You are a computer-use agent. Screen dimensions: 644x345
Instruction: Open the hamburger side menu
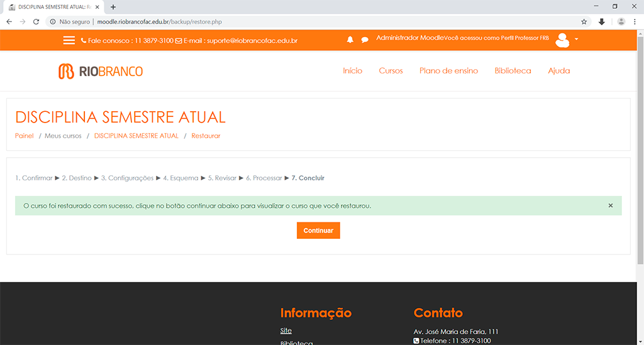coord(69,40)
